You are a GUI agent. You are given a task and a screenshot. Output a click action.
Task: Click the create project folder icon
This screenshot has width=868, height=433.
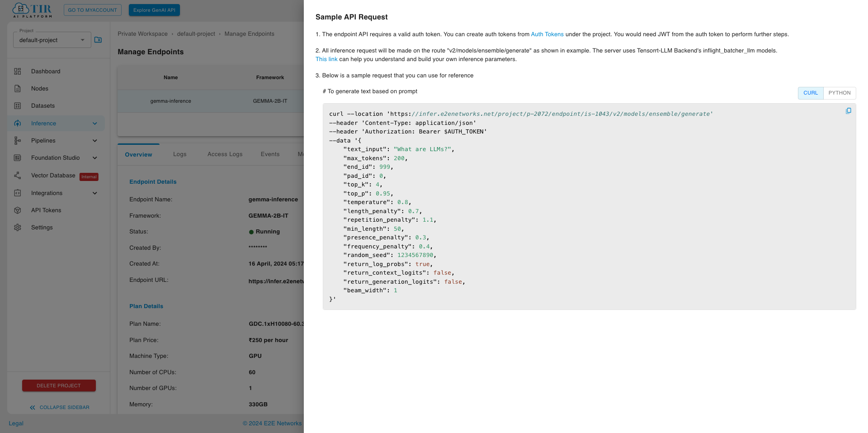(x=98, y=40)
